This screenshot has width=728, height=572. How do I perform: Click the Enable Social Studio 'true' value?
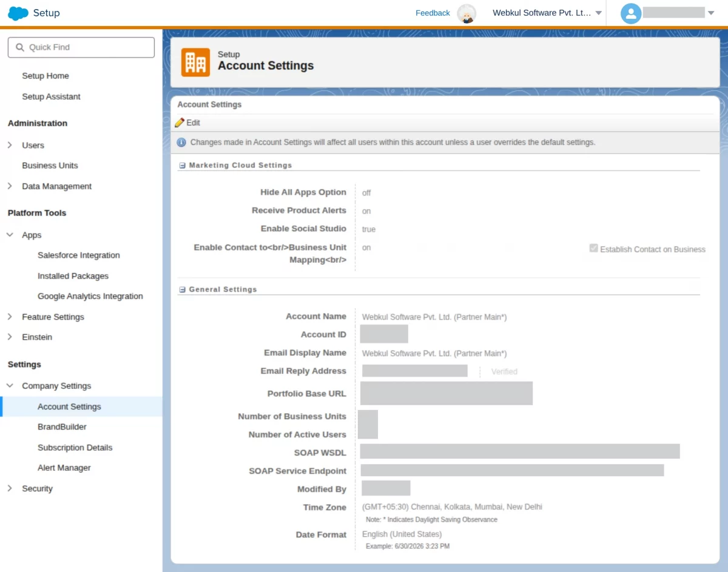pos(369,229)
